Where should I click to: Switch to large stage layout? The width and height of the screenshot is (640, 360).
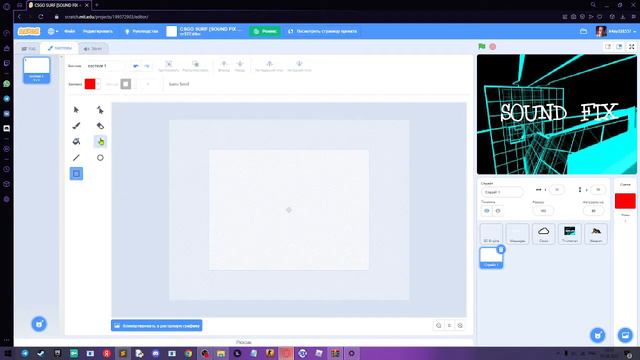click(x=619, y=47)
